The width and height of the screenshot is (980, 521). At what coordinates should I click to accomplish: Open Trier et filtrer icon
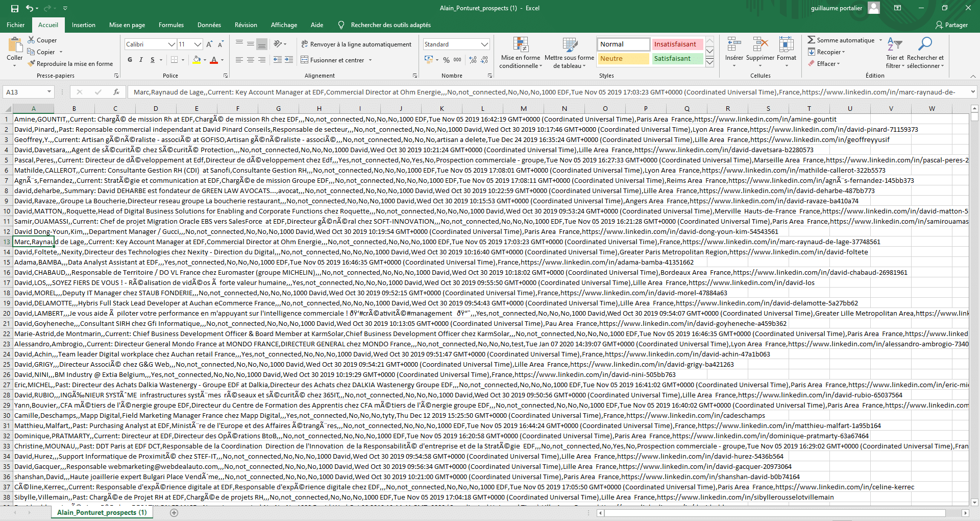click(x=895, y=44)
